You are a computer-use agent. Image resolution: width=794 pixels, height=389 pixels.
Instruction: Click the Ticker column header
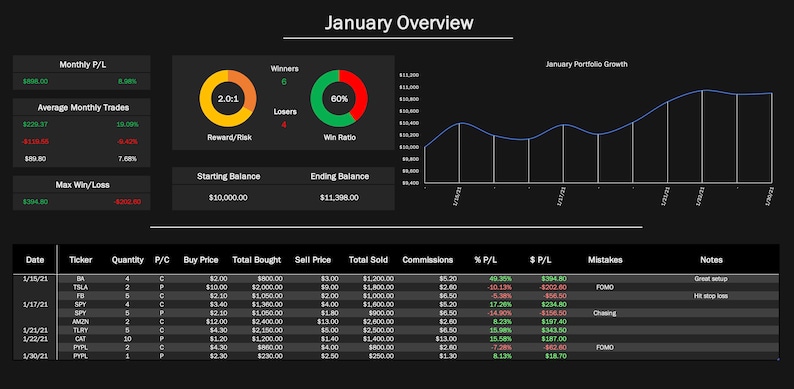tap(81, 260)
